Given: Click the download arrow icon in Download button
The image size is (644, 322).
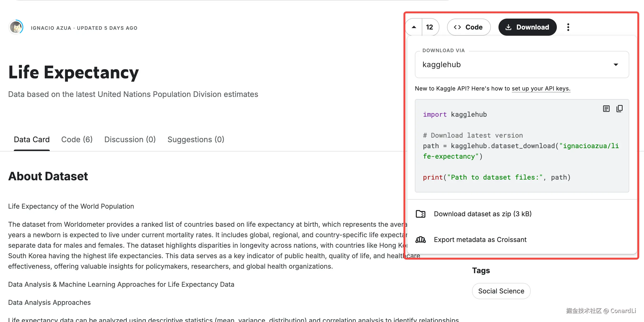Looking at the screenshot, I should (x=508, y=27).
